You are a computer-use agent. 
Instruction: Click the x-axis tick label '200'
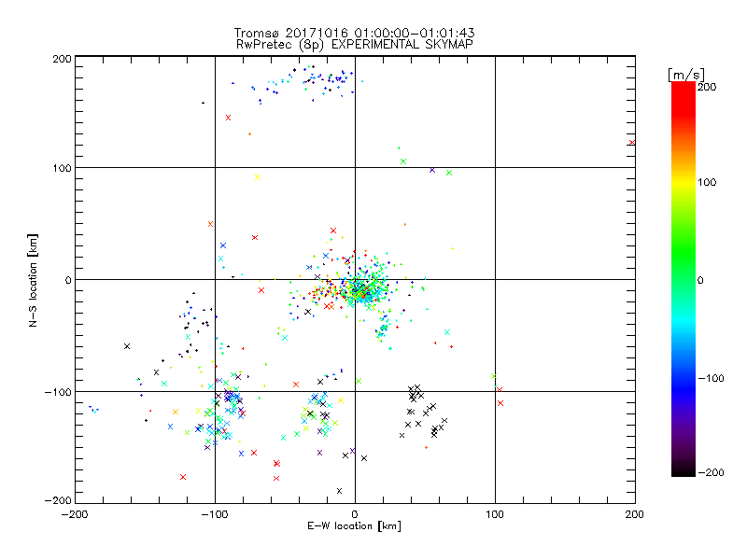pyautogui.click(x=634, y=515)
